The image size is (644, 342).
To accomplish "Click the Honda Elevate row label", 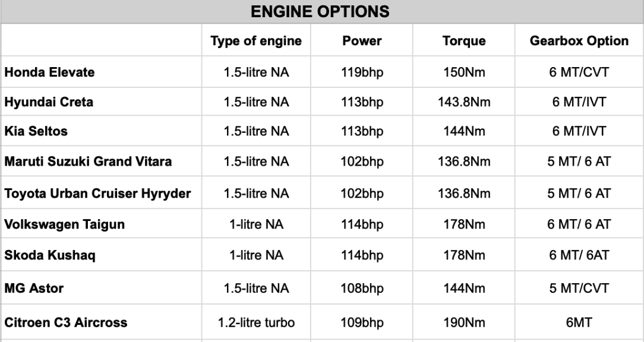I will [50, 72].
